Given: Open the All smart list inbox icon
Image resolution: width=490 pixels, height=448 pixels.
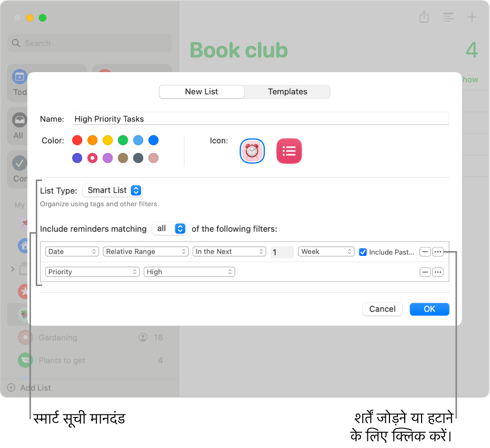Looking at the screenshot, I should tap(19, 120).
